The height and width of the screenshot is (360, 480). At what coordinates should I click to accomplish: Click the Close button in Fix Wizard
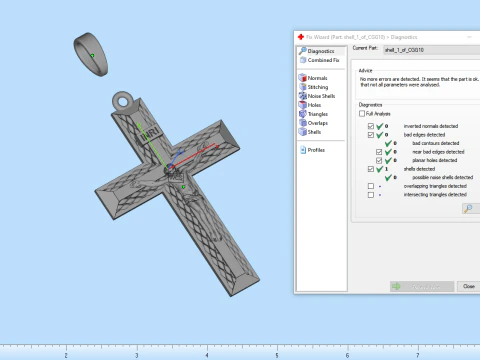point(469,286)
